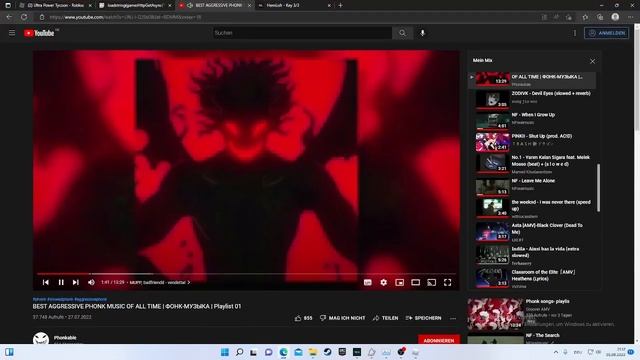Open Windows taskbar search
The image size is (640, 360).
[x=239, y=352]
